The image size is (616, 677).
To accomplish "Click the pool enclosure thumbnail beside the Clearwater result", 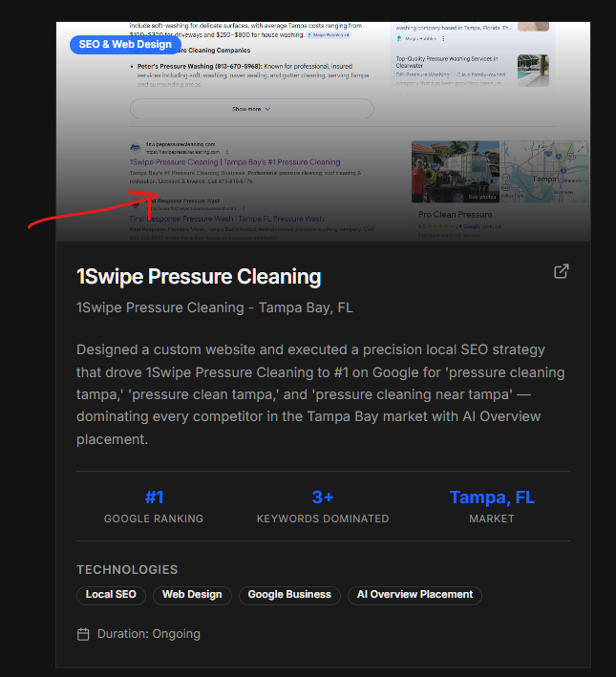I will pyautogui.click(x=533, y=71).
